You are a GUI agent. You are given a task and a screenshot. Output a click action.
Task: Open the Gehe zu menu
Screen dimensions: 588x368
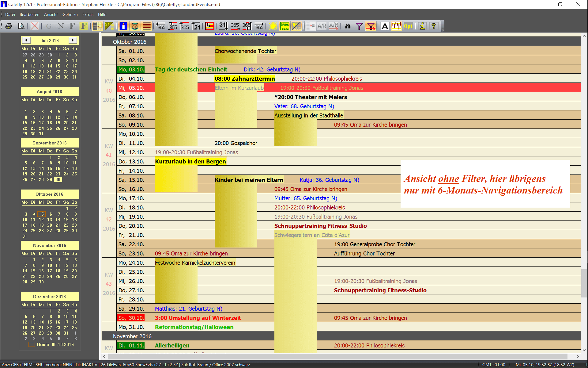click(70, 14)
